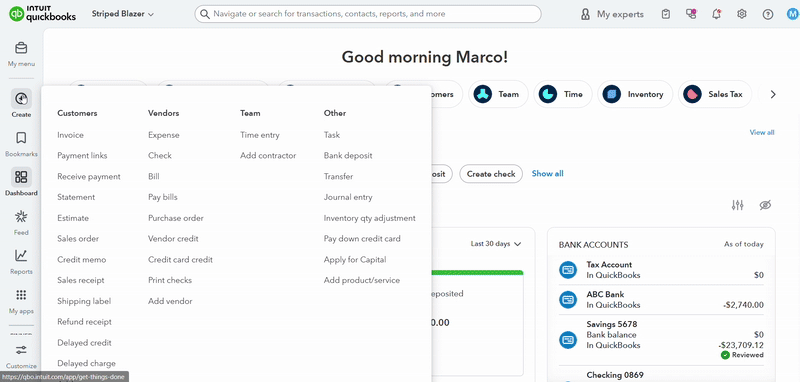800x382 pixels.
Task: Select Add contractor under Team
Action: 268,156
